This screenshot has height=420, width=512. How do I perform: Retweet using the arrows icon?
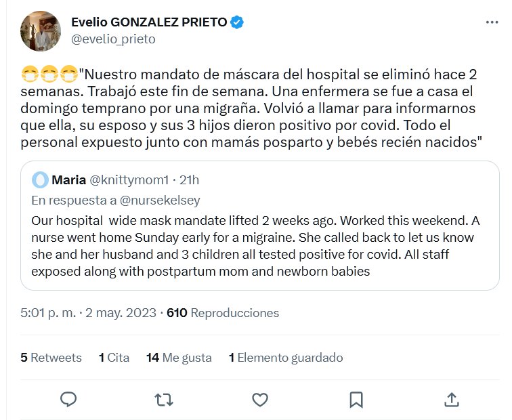(164, 399)
